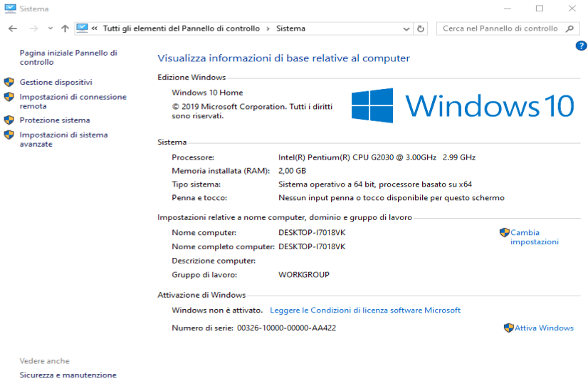Minimize the Sistema window
This screenshot has width=588, height=391.
(508, 9)
